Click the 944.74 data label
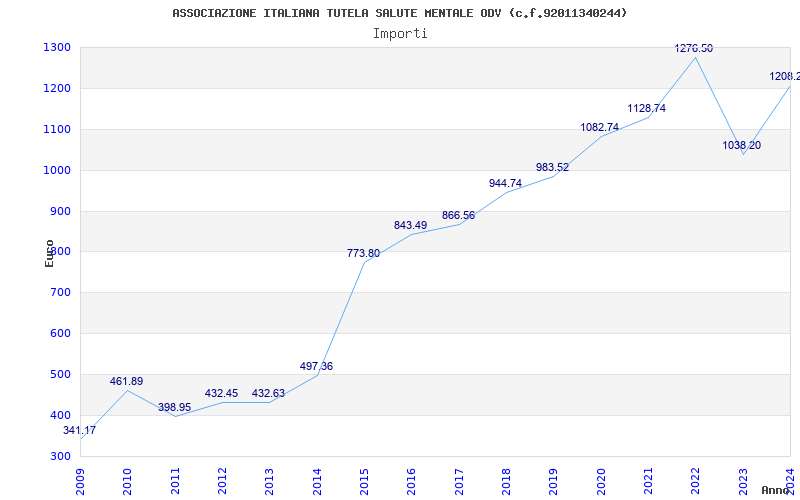The image size is (800, 500). point(505,183)
